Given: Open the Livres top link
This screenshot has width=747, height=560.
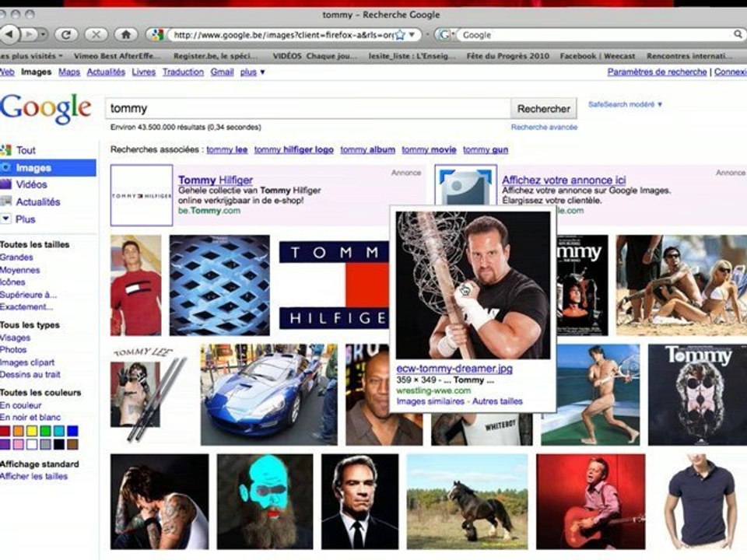Looking at the screenshot, I should (144, 72).
